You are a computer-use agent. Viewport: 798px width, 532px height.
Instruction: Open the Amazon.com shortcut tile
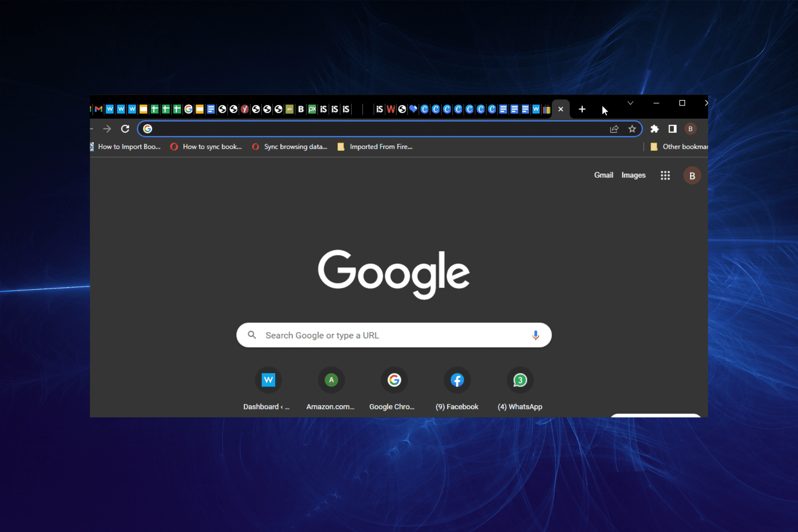pos(331,389)
